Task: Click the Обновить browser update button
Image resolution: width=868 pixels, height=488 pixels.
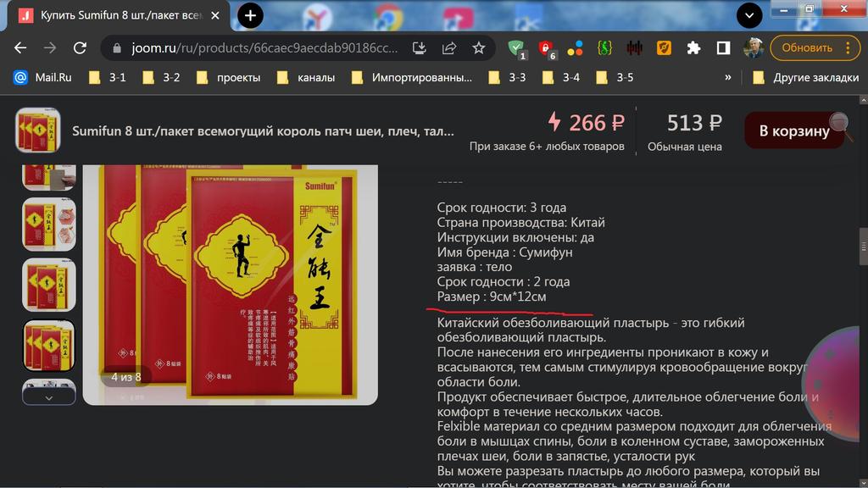Action: [x=806, y=48]
